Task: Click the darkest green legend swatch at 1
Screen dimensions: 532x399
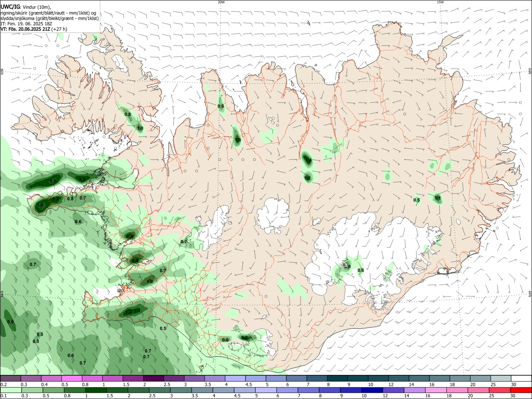Action: click(x=96, y=390)
